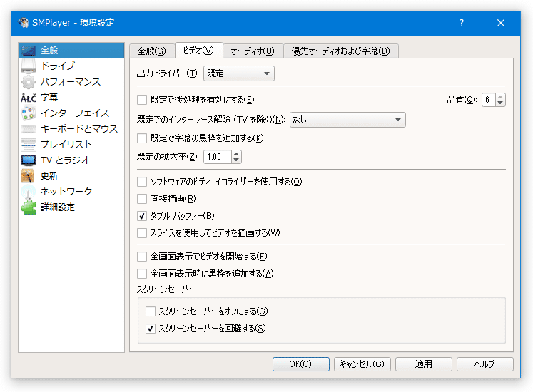Enable 全画面表示でビデオを開始する checkbox
This screenshot has height=392, width=533.
(x=142, y=257)
